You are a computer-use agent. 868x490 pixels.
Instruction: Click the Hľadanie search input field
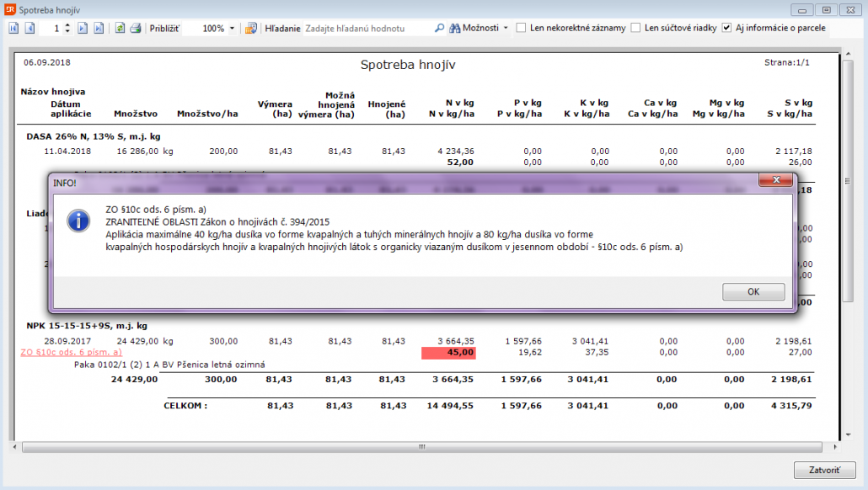pyautogui.click(x=368, y=29)
